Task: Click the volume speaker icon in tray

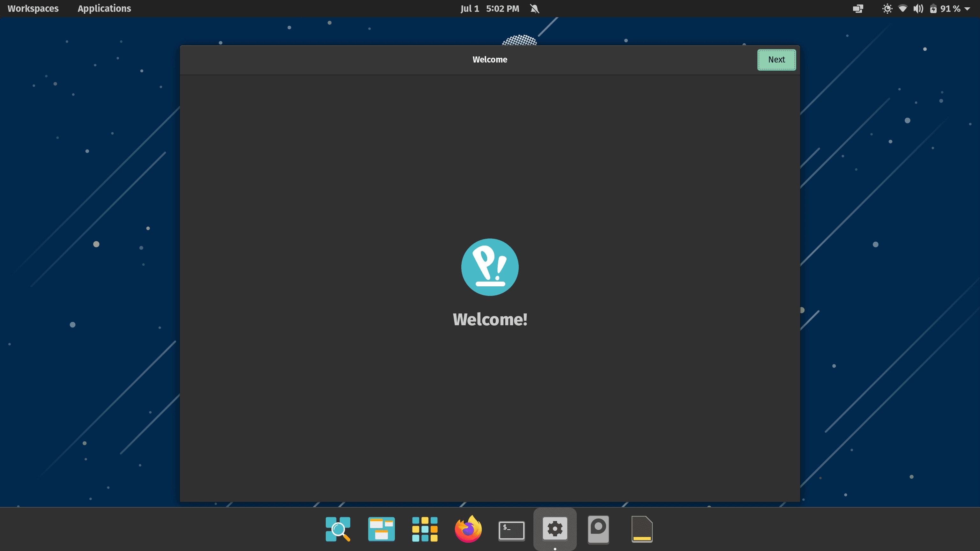Action: point(918,8)
